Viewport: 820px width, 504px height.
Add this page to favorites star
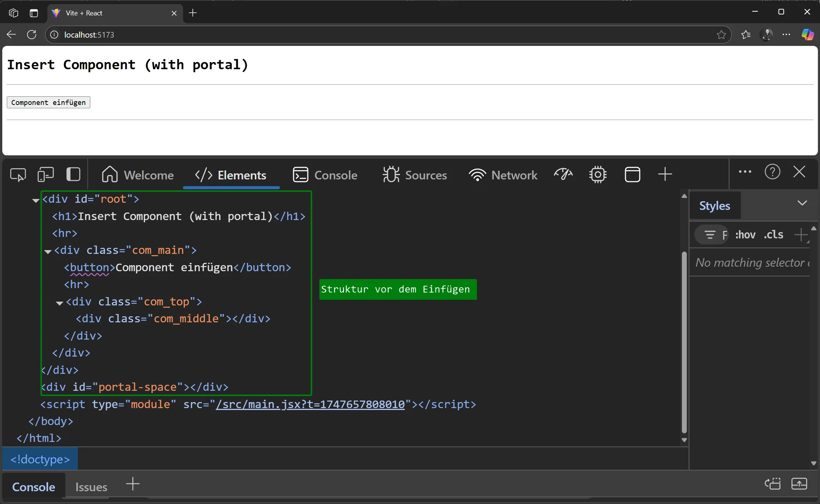(x=721, y=35)
